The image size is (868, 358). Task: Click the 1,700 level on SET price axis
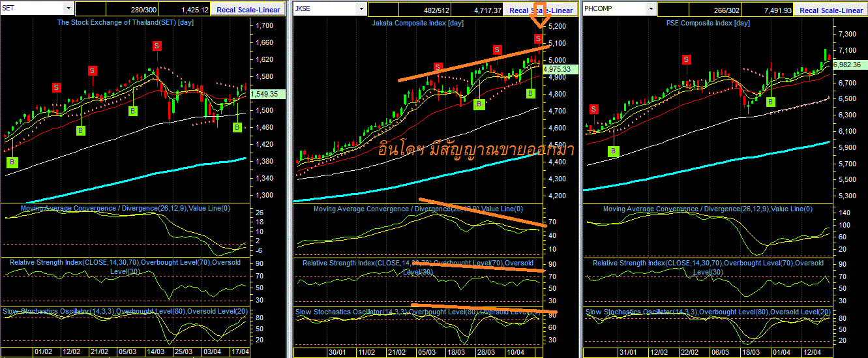tap(264, 26)
